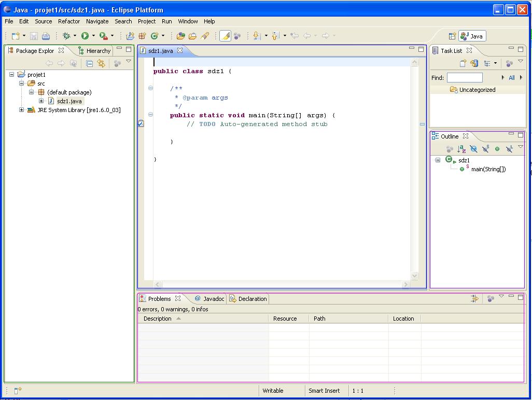
Task: Collapse the src folder node
Action: pyautogui.click(x=22, y=83)
